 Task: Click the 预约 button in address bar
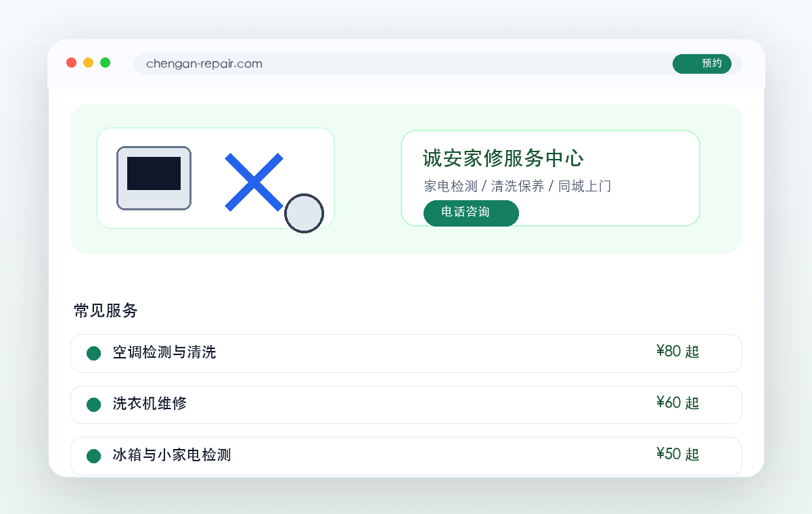702,64
